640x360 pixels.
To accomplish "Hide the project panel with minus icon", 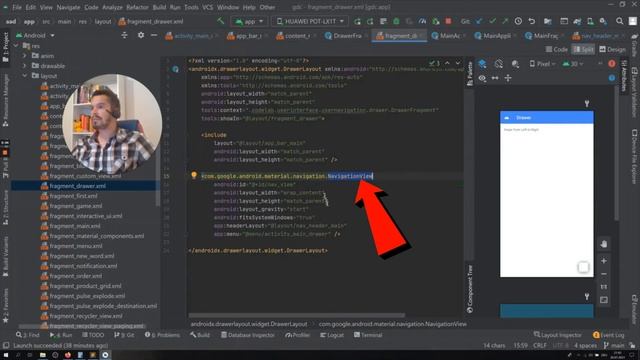I will click(154, 36).
